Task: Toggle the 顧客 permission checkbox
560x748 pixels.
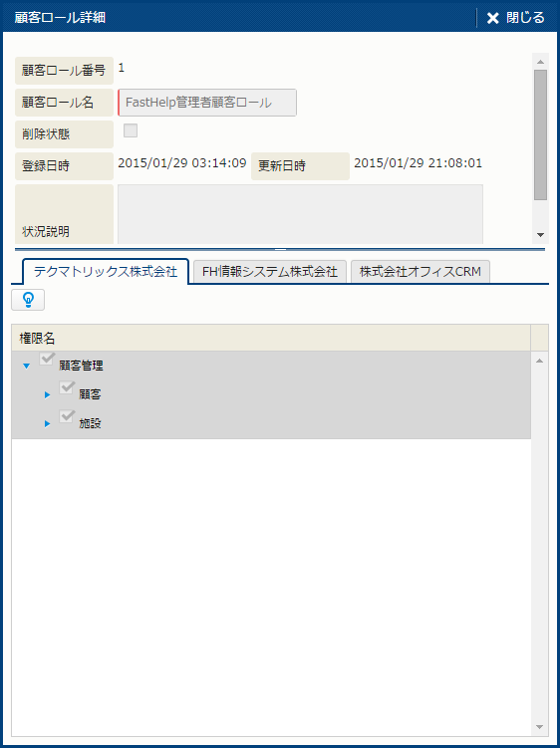Action: pos(67,387)
